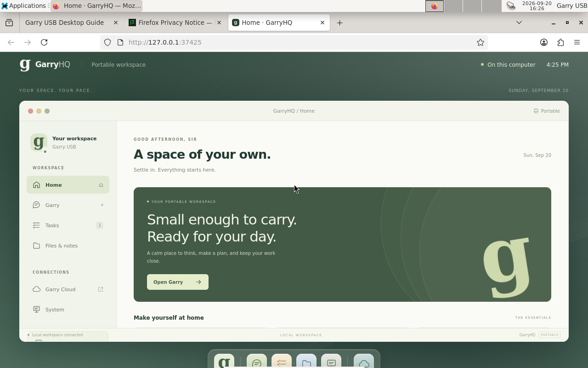Close the Home · GarryHQ tab
Viewport: 588px width, 368px height.
point(322,23)
